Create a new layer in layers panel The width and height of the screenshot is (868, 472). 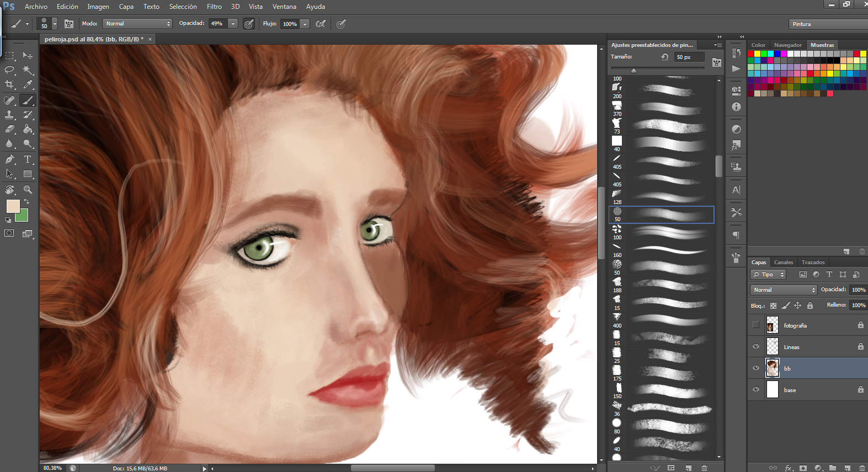847,468
